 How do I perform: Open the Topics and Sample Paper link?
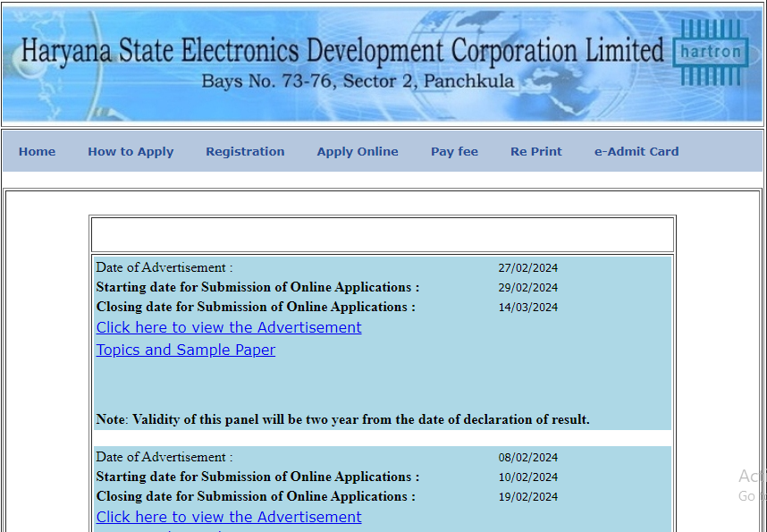click(186, 350)
